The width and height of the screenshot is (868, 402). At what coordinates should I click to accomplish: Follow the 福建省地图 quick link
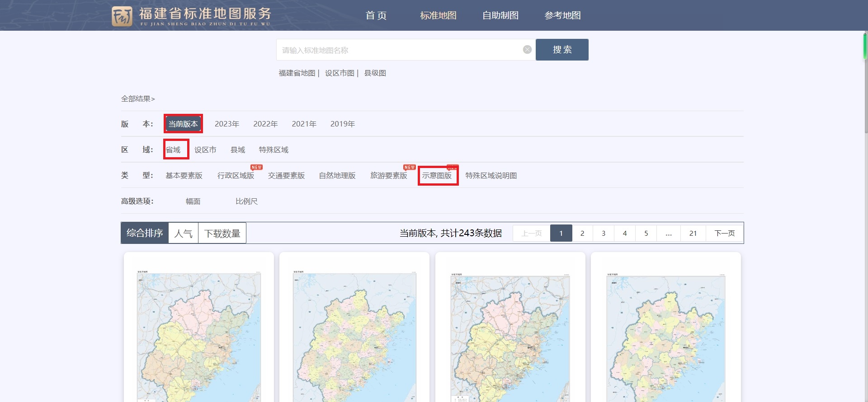[x=297, y=73]
